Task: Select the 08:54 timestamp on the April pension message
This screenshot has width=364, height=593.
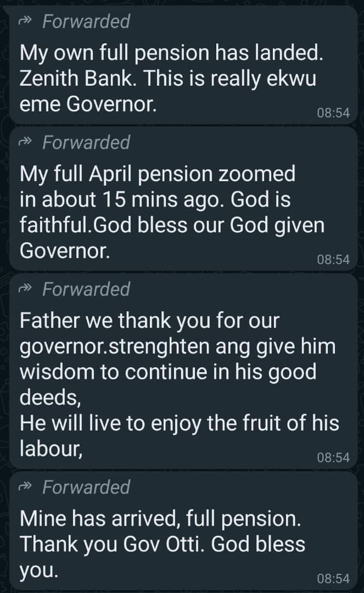Action: pos(333,260)
